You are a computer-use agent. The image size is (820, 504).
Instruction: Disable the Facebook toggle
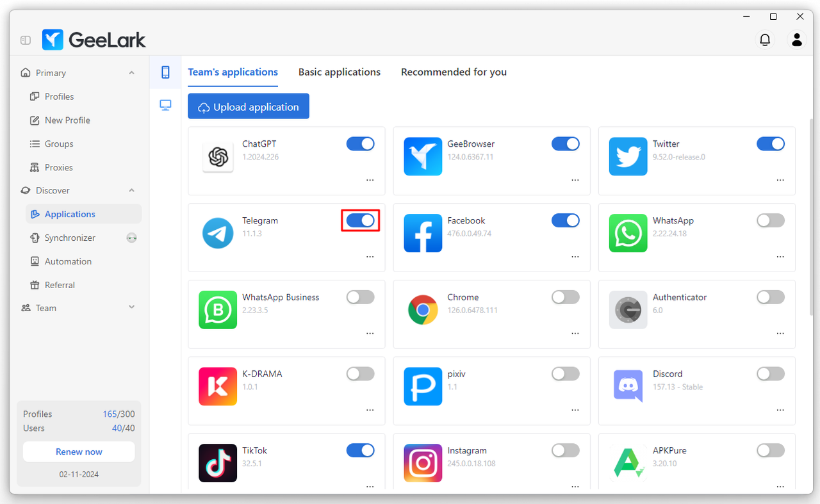point(565,220)
